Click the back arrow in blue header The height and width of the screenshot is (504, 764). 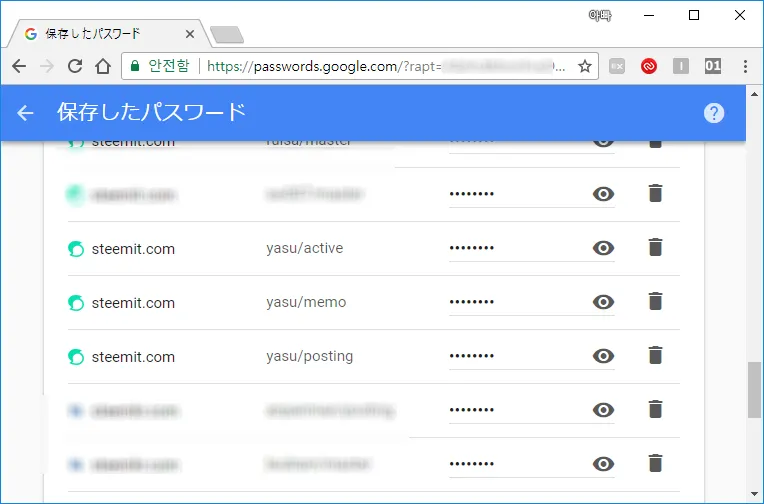(x=25, y=113)
